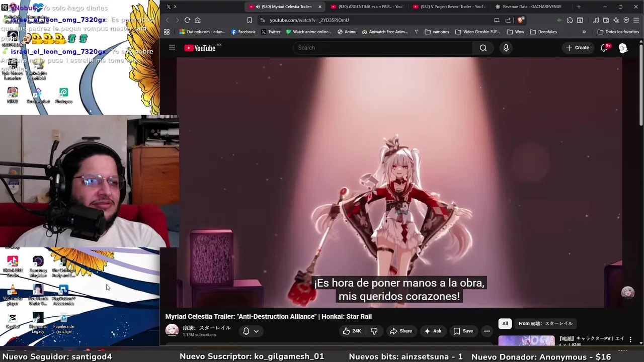This screenshot has width=644, height=362.
Task: Open the YouTube guide hamburger menu
Action: coord(172,48)
